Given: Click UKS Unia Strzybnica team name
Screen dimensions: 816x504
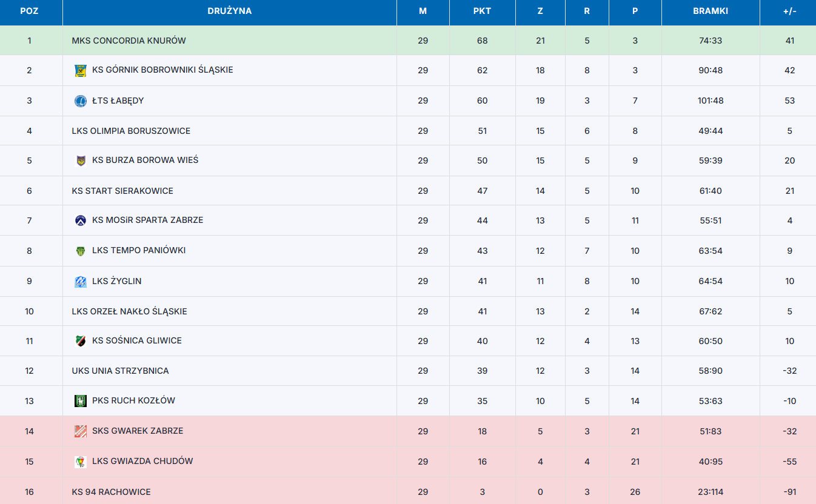Looking at the screenshot, I should pos(120,371).
